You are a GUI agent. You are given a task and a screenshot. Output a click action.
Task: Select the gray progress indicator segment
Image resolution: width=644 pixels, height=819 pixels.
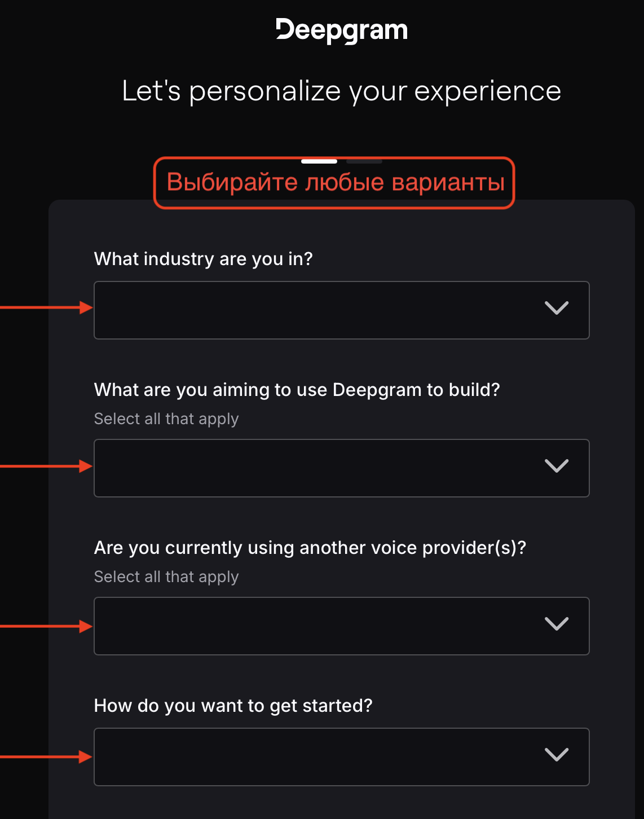364,161
